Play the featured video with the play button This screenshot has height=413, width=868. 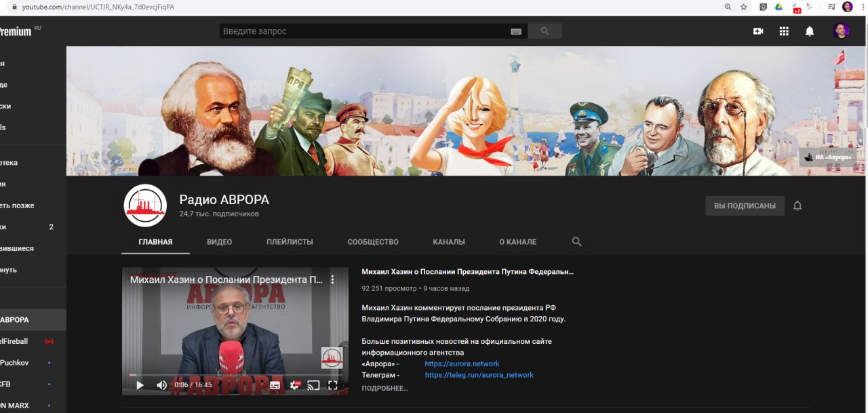pyautogui.click(x=140, y=385)
